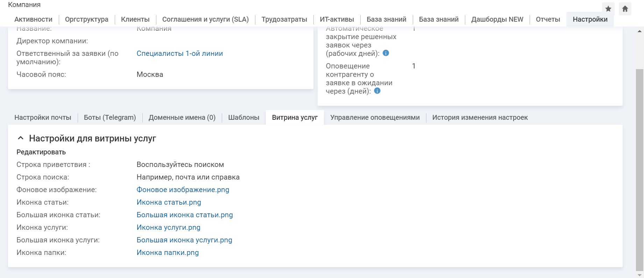Open the Специалисты 1-ой линии link
644x278 pixels.
point(180,53)
